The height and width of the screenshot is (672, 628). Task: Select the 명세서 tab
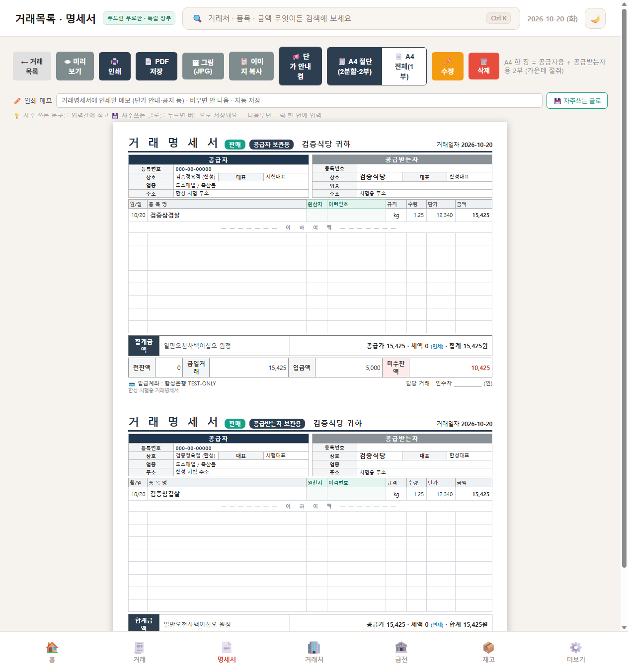pos(227,652)
